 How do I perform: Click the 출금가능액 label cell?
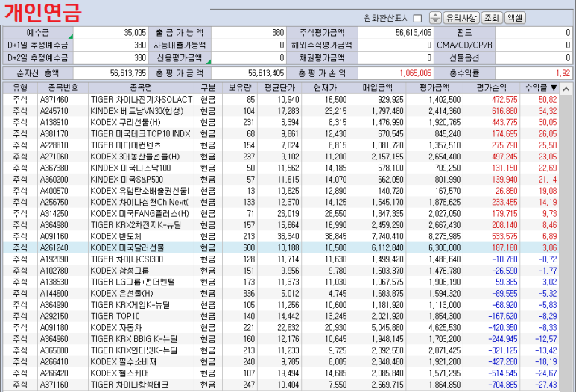tap(180, 33)
